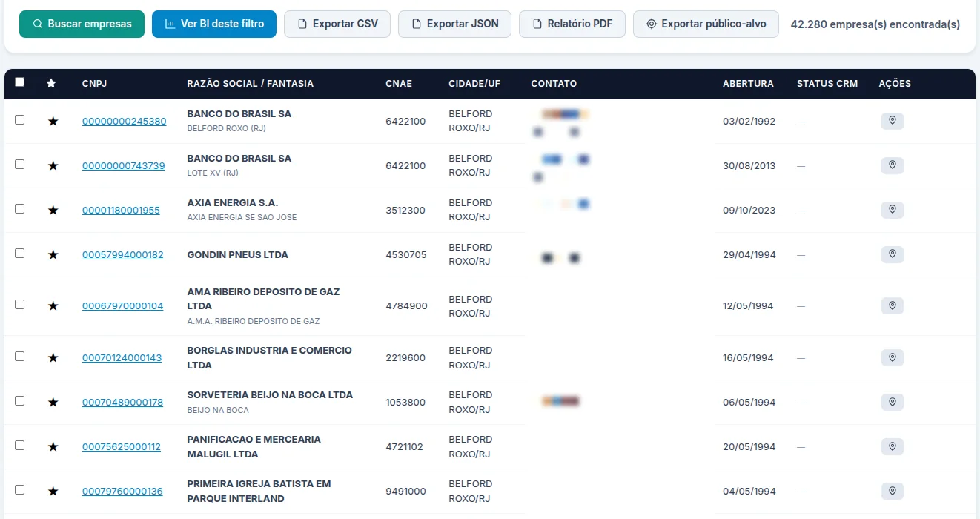Star PANIFICACAO E MERCEARIA MALUGIL LTDA
980x519 pixels.
53,446
